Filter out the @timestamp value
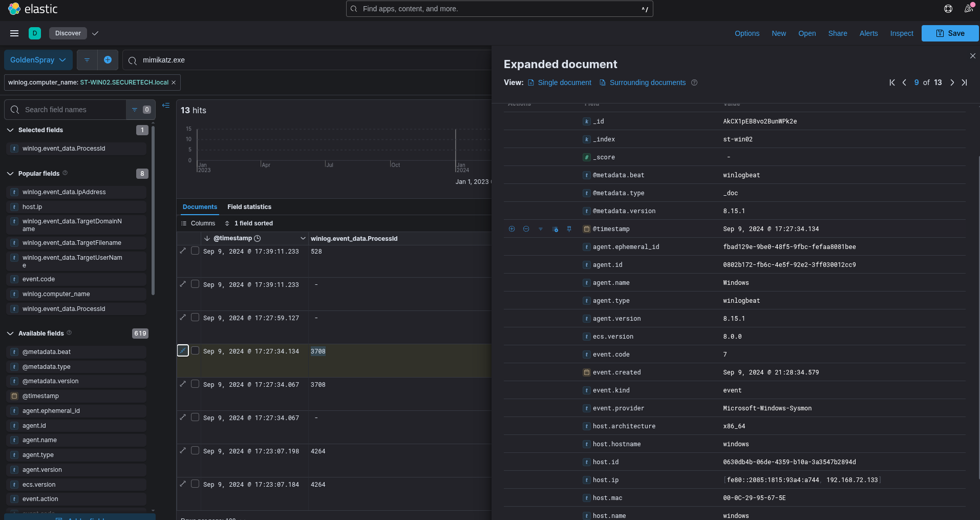This screenshot has width=980, height=520. tap(526, 229)
